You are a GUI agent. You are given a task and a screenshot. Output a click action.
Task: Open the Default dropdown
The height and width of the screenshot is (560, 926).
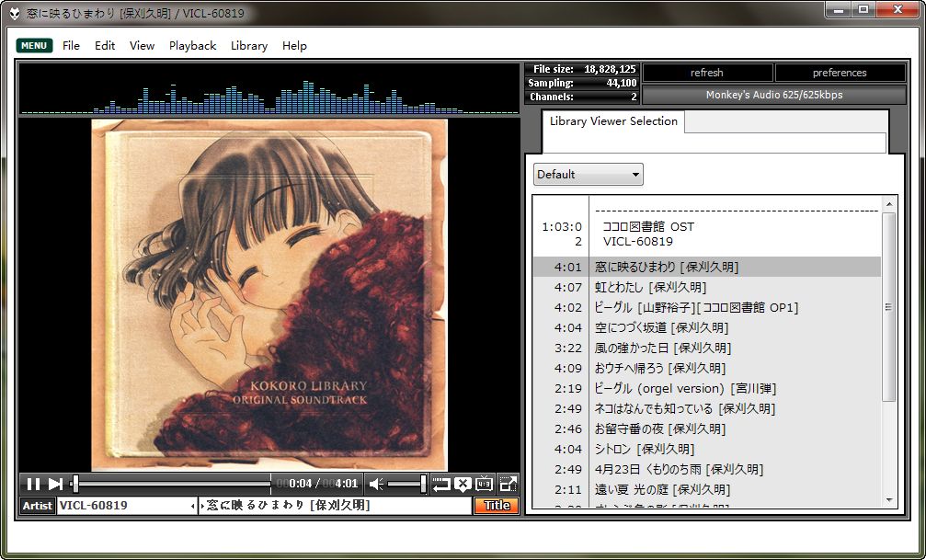pyautogui.click(x=589, y=175)
